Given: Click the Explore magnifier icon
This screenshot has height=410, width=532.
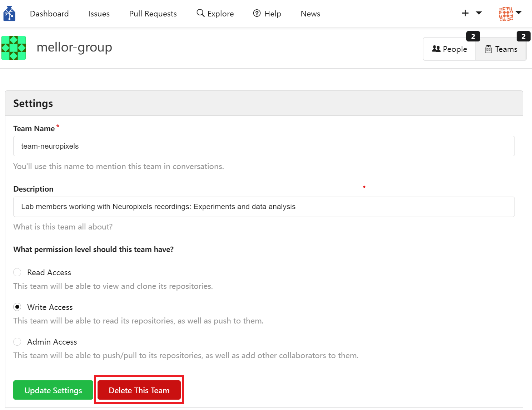Looking at the screenshot, I should (x=201, y=13).
